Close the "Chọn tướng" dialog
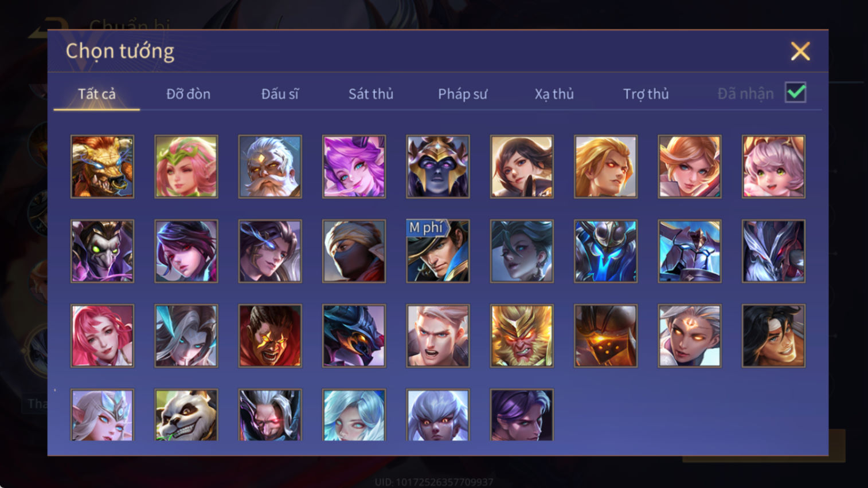The width and height of the screenshot is (868, 488). [800, 52]
